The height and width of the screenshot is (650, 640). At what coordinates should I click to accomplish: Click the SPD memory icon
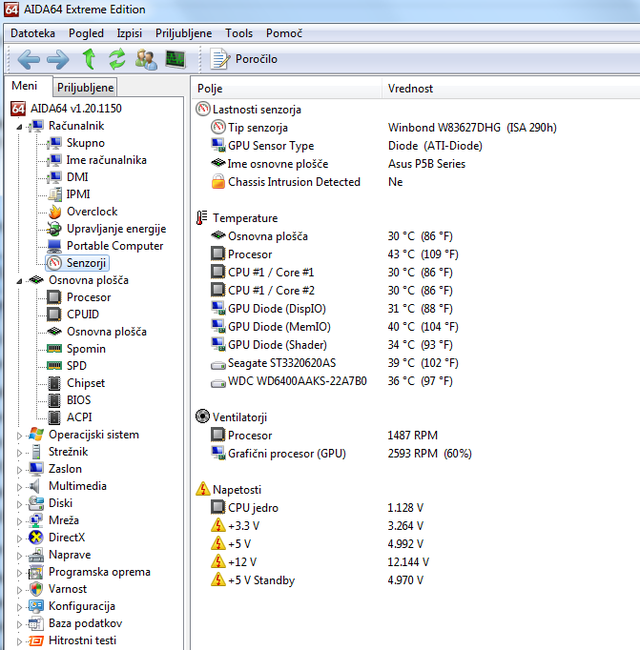(x=54, y=365)
